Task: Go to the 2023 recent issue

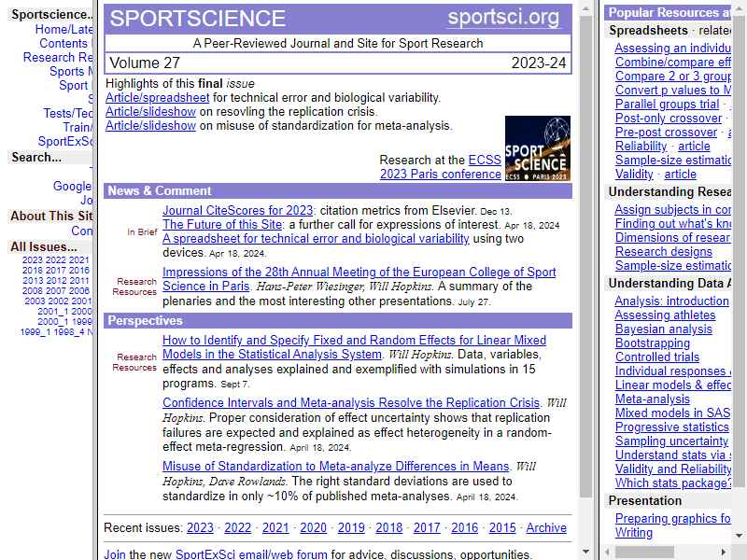Action: click(x=200, y=528)
